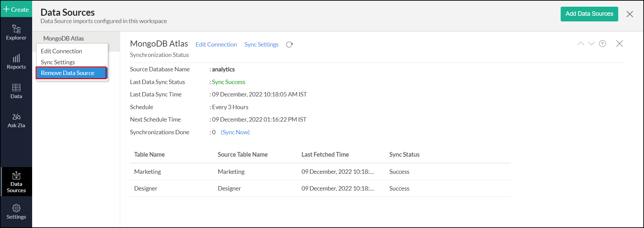Click the Sync Now link
Image resolution: width=644 pixels, height=228 pixels.
(235, 132)
